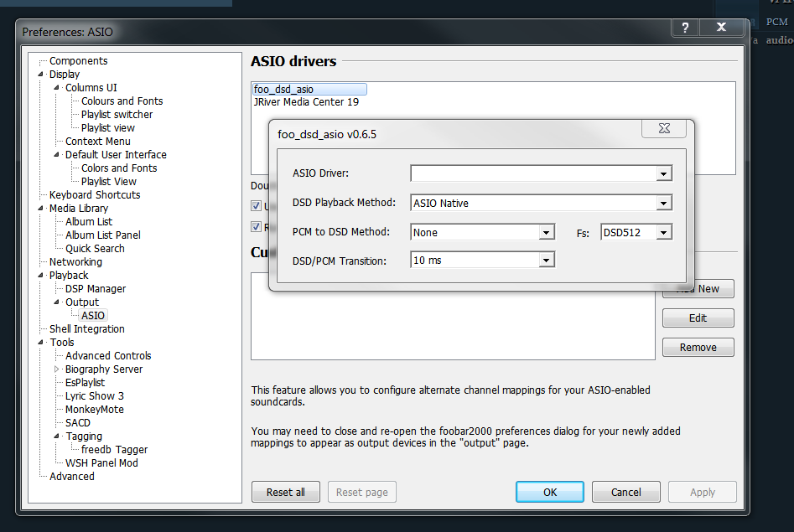794x532 pixels.
Task: Select Quick Search tree item
Action: pos(95,249)
